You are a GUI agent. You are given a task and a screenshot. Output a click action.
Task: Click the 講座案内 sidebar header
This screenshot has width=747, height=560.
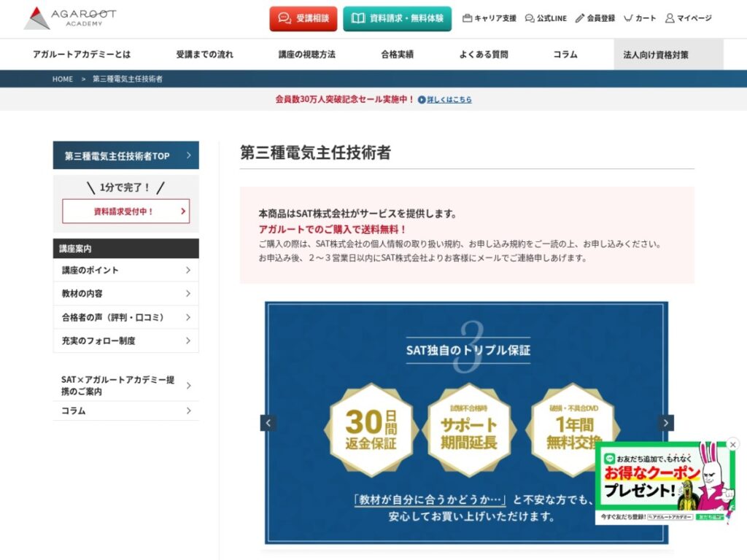point(125,249)
